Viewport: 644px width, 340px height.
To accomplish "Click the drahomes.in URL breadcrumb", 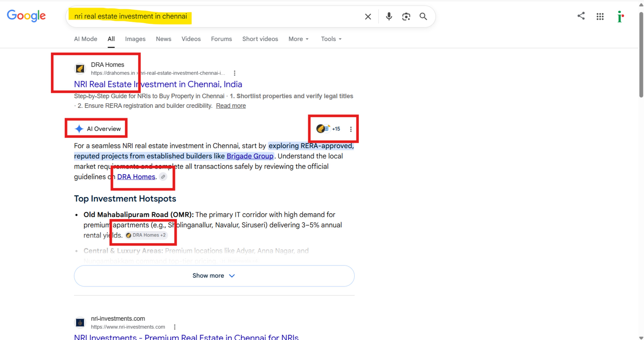I will click(158, 73).
